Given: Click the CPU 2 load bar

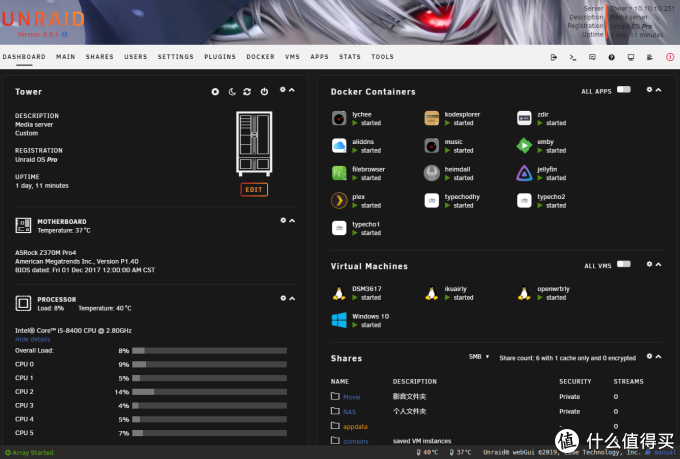Looking at the screenshot, I should click(x=209, y=392).
